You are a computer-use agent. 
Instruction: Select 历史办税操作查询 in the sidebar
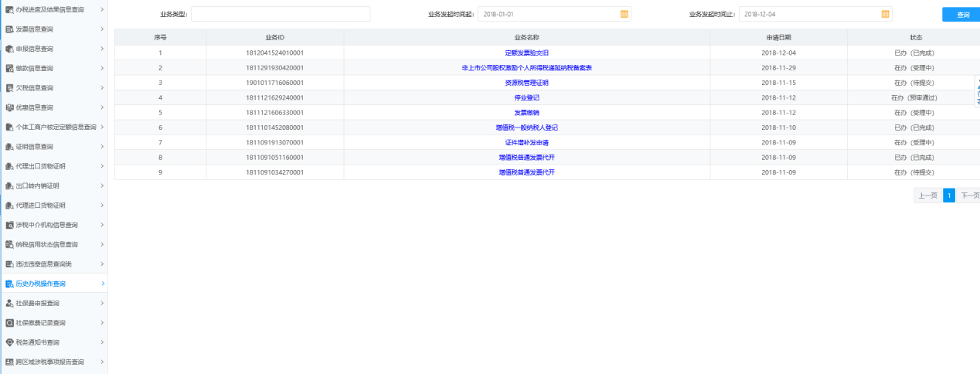pyautogui.click(x=46, y=284)
